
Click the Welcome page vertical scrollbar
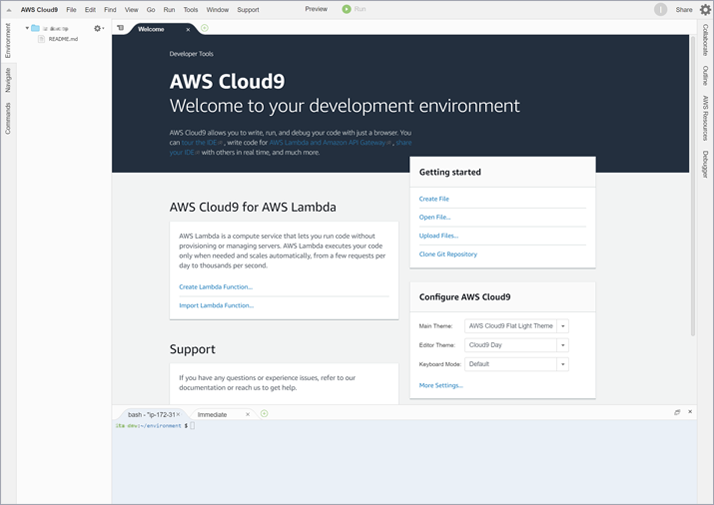pos(693,186)
